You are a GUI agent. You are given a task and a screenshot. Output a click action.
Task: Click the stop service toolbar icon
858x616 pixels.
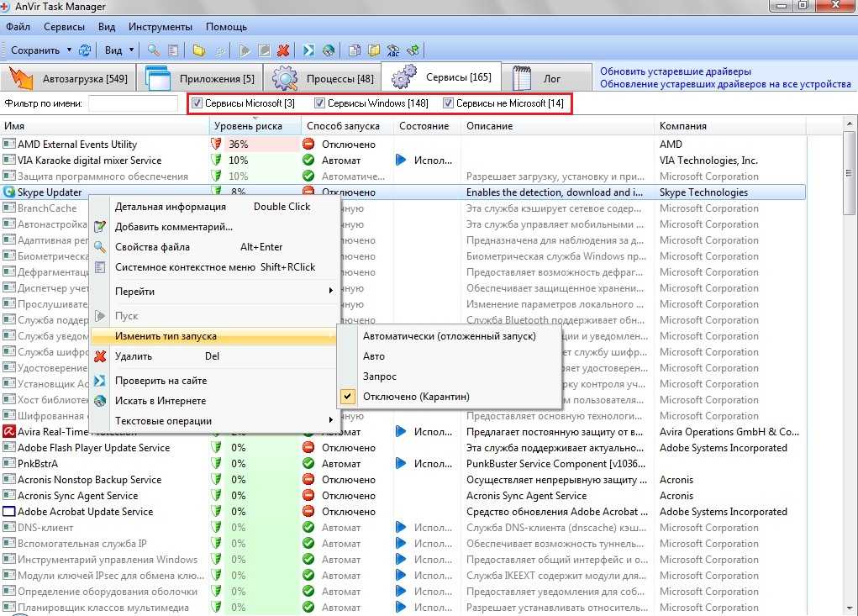click(264, 50)
